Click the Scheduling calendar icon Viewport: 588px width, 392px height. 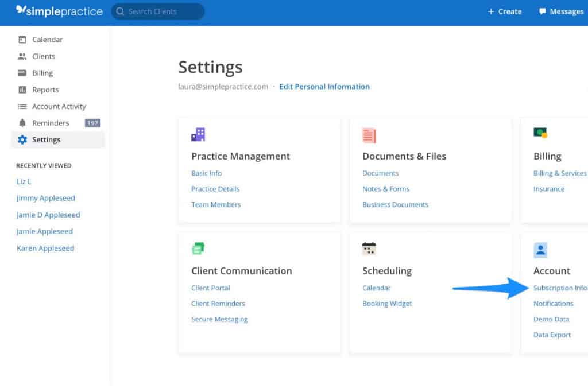pyautogui.click(x=369, y=249)
